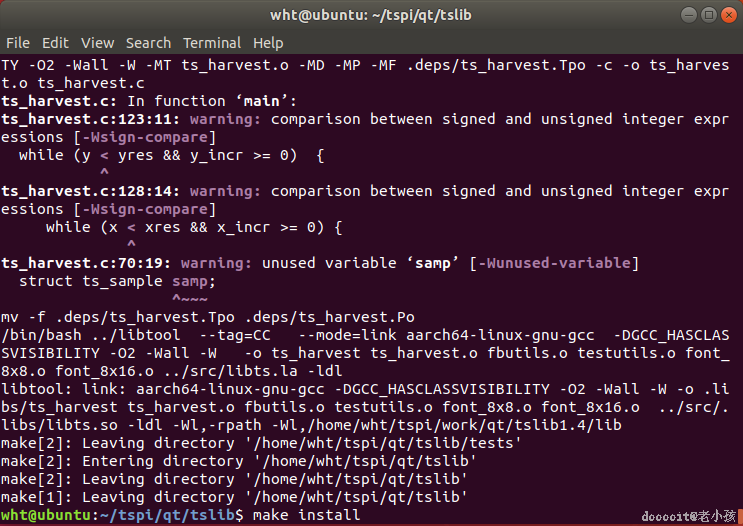Open the Edit menu
This screenshot has height=526, width=743.
55,43
